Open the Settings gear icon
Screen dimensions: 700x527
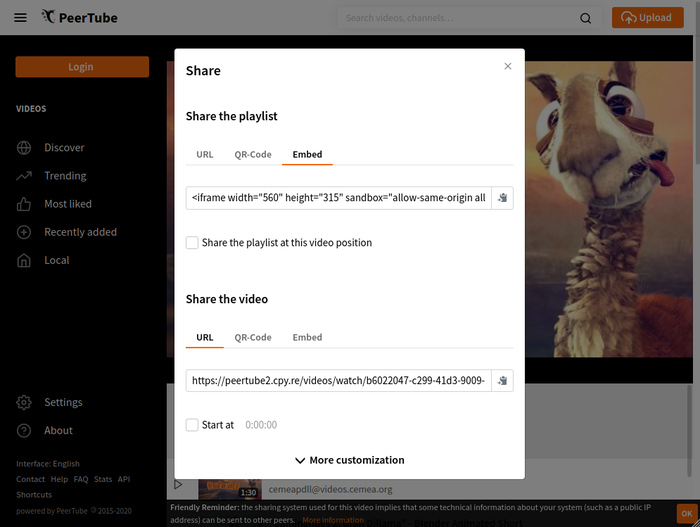point(24,402)
